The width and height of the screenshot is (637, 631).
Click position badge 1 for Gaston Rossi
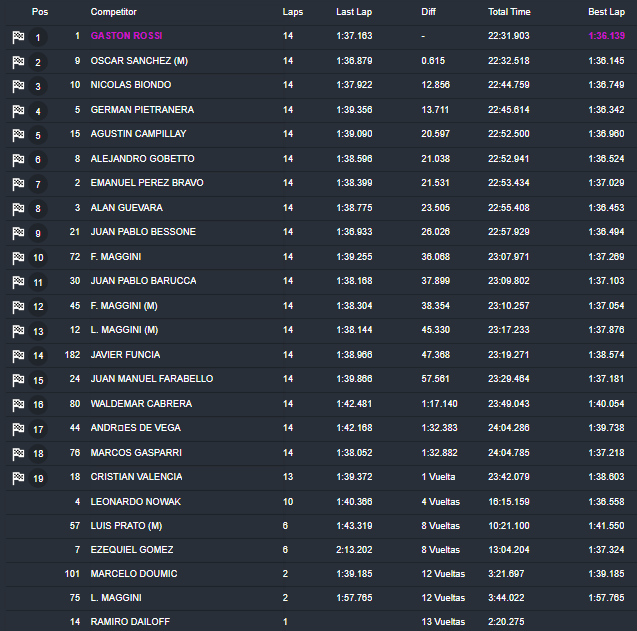coord(38,38)
